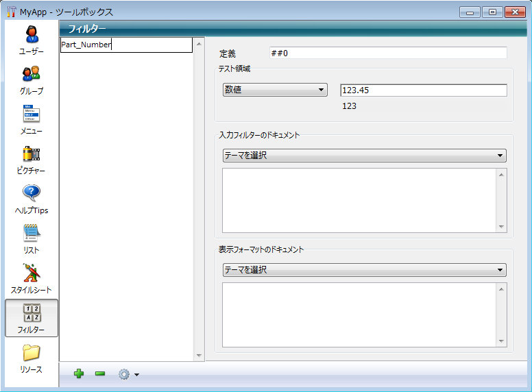Click the green minus remove filter button
This screenshot has height=392, width=532.
pyautogui.click(x=100, y=373)
